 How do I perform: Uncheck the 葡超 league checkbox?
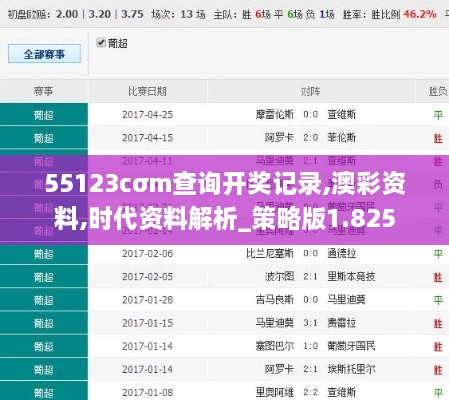(x=100, y=43)
